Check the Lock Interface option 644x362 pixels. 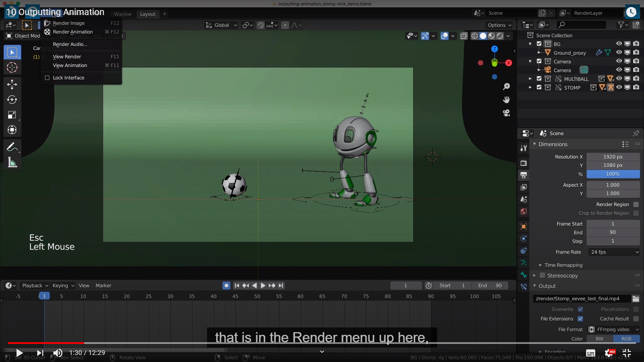pyautogui.click(x=47, y=78)
